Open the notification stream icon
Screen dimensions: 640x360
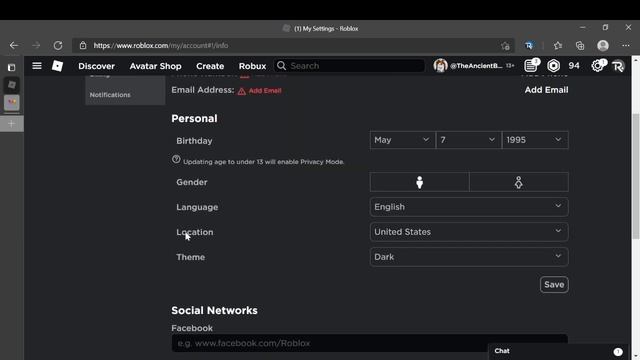click(x=531, y=65)
